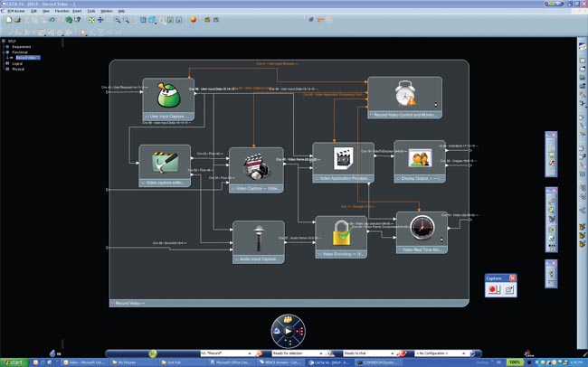Click the Fit All In icon
The width and height of the screenshot is (588, 367).
click(x=91, y=20)
